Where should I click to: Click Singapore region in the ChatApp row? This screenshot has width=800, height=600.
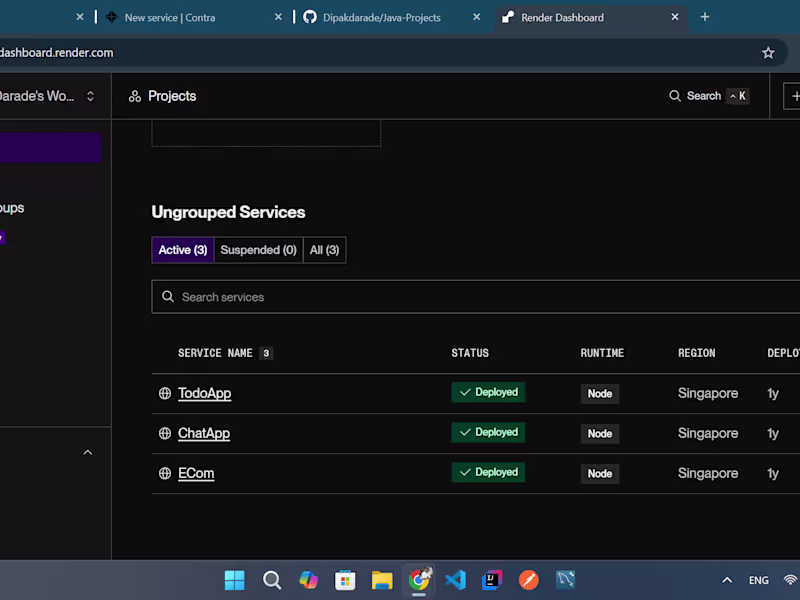click(708, 433)
